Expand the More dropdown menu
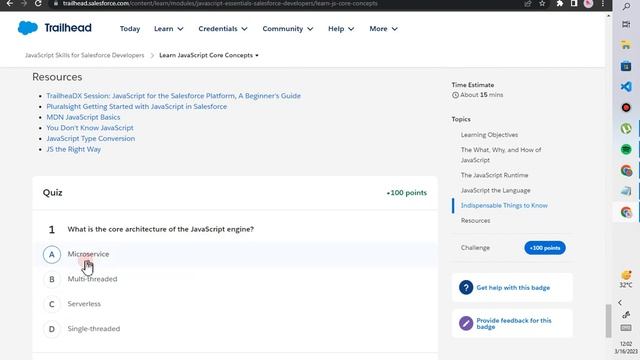Viewport: 640px width, 360px height. point(383,29)
